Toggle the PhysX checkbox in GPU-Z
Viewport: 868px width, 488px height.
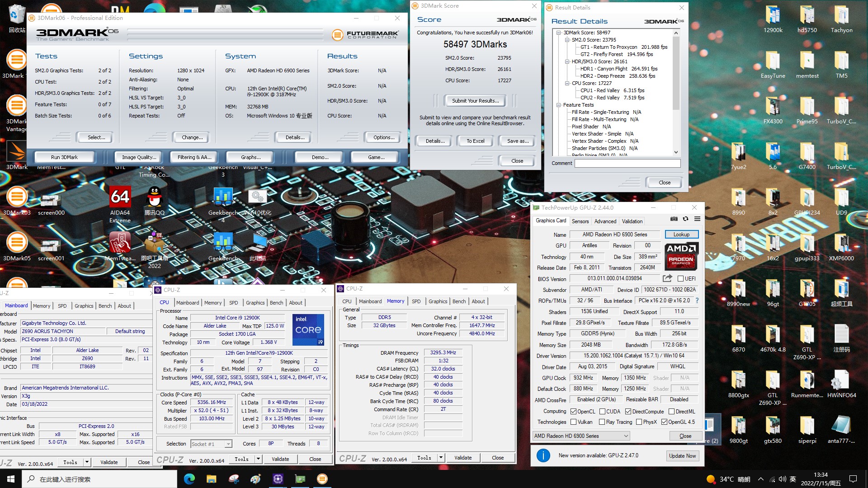click(x=639, y=422)
